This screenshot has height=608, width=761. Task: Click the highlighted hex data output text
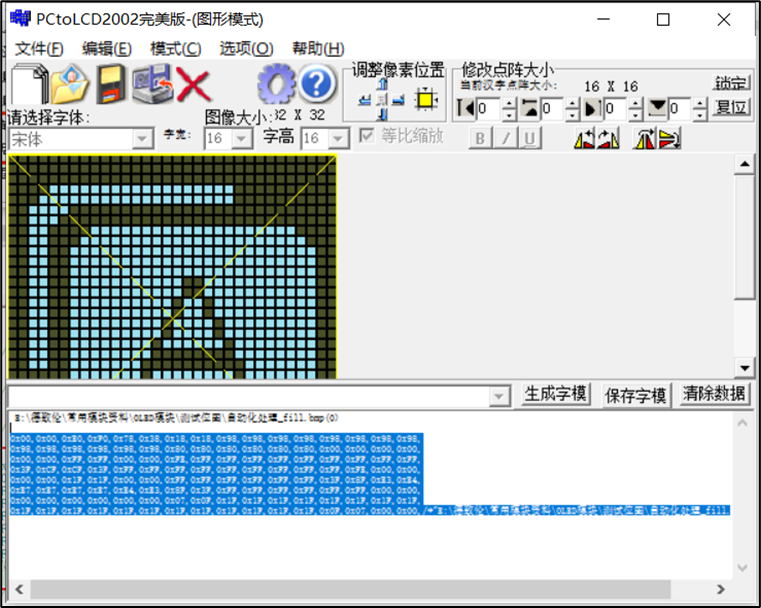pos(217,474)
